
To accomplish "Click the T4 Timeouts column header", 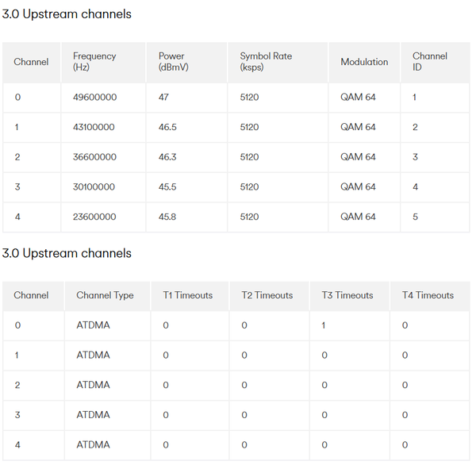I will point(428,295).
